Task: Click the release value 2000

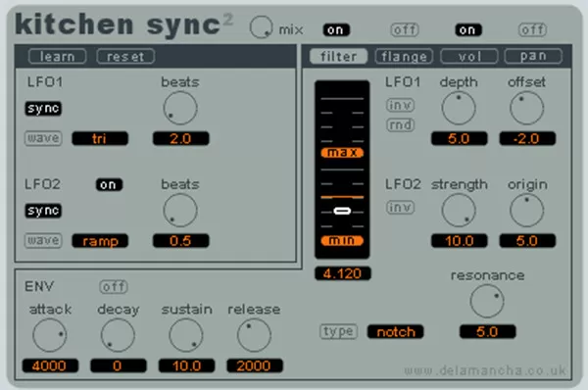Action: pos(255,366)
